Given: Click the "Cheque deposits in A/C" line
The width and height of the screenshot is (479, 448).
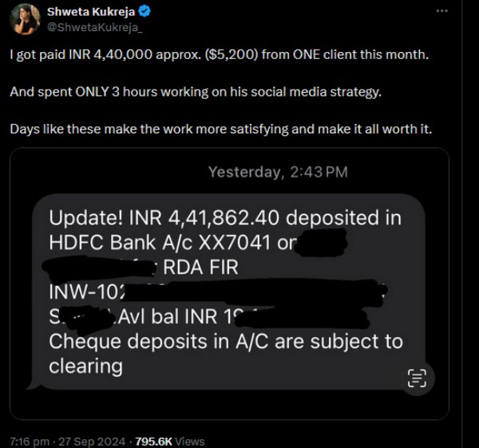Looking at the screenshot, I should pos(225,342).
